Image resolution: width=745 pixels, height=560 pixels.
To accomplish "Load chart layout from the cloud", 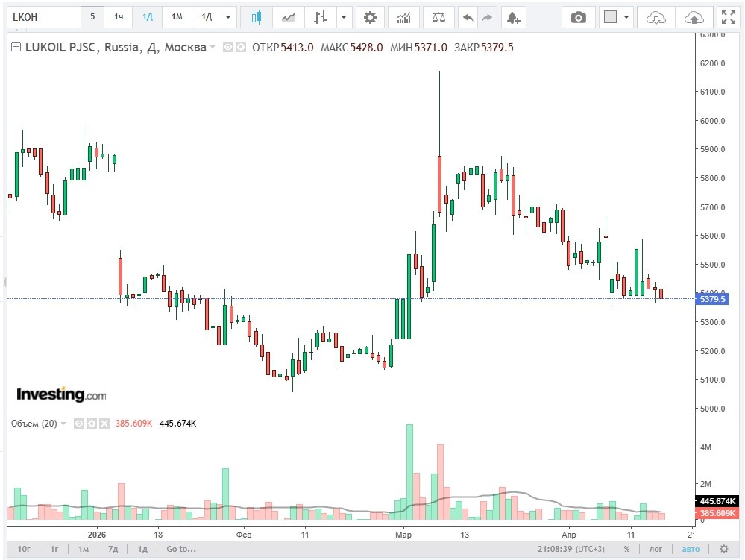I will [656, 18].
